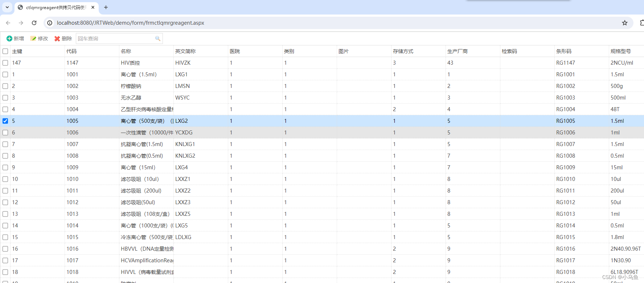The image size is (644, 283).
Task: Open the tab search dropdown arrow
Action: click(x=7, y=7)
